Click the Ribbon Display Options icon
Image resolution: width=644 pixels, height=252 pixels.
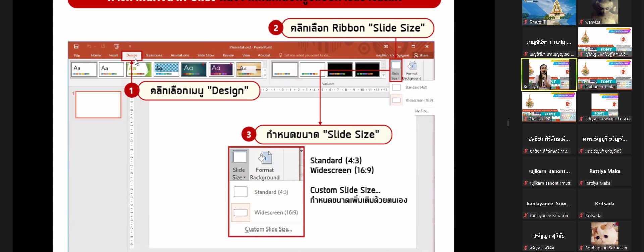pos(386,47)
